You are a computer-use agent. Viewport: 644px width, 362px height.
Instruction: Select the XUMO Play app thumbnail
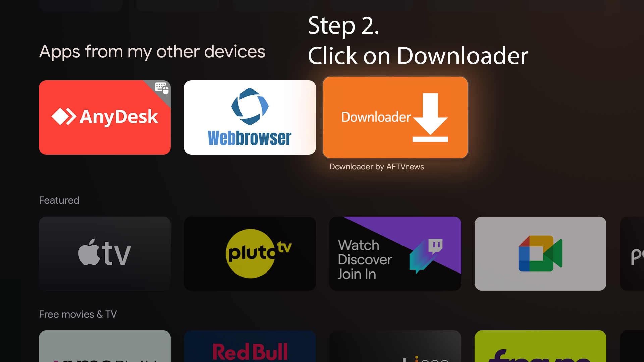[x=105, y=347]
